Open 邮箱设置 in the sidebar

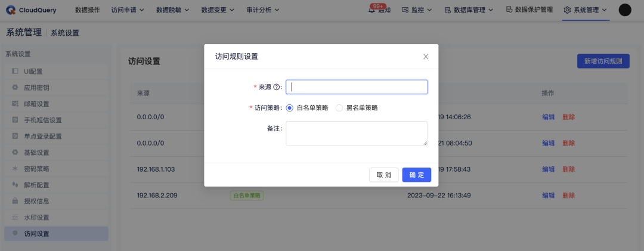pos(57,104)
